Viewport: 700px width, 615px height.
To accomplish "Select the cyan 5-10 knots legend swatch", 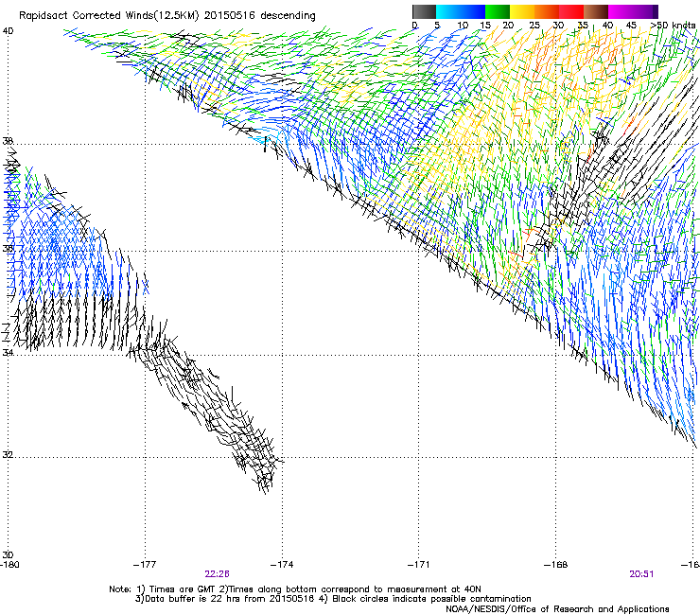I will [448, 11].
